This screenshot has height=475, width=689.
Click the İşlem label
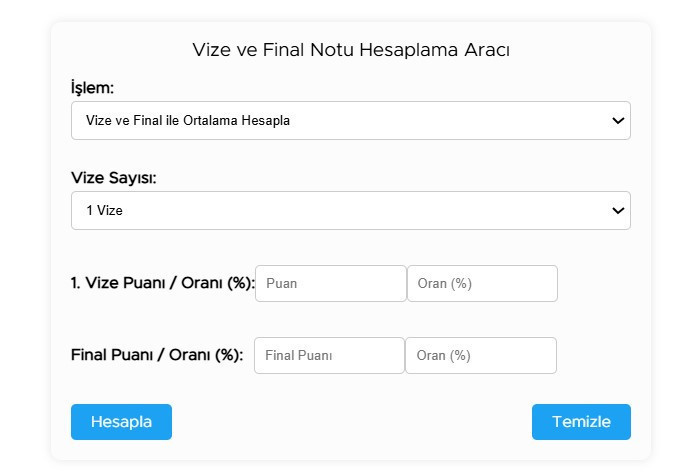(x=92, y=87)
